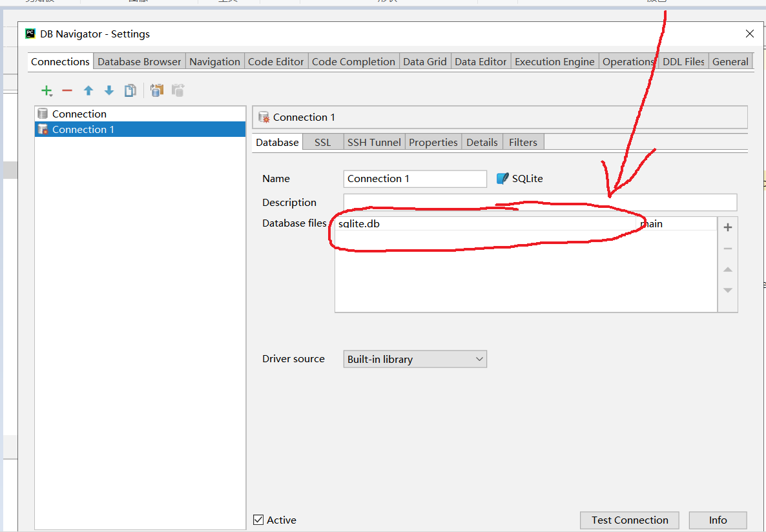Open the Driver source dropdown
The height and width of the screenshot is (532, 766).
coord(479,358)
